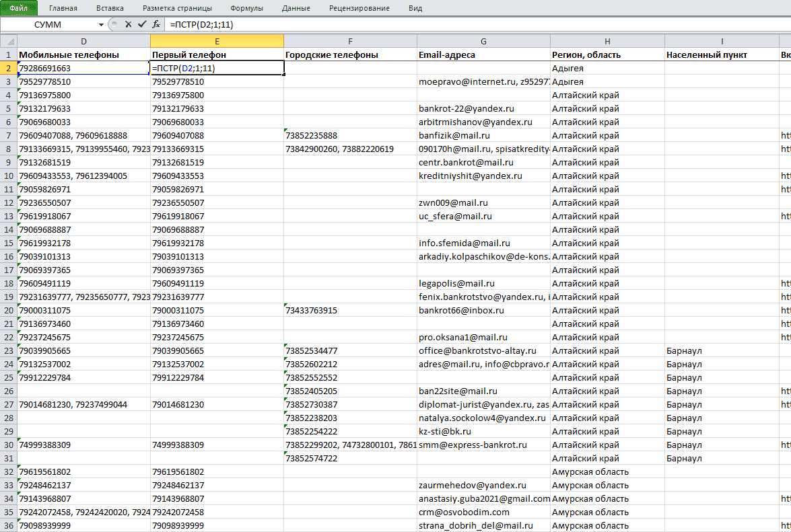Open the Вид ribbon tab
Screen dimensions: 791x532
[415, 8]
